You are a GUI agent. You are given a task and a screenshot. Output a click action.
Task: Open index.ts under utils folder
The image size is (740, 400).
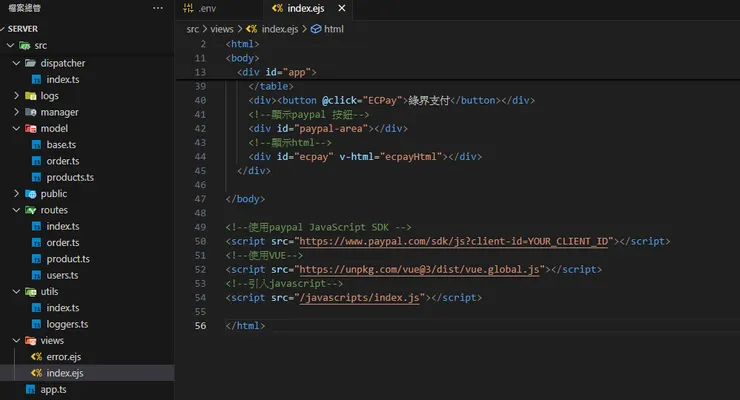pyautogui.click(x=63, y=308)
